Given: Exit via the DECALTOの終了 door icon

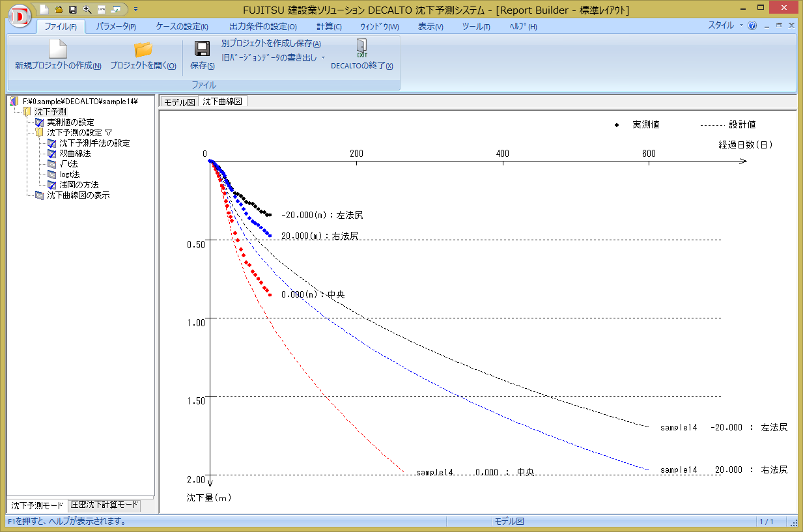Looking at the screenshot, I should [361, 48].
